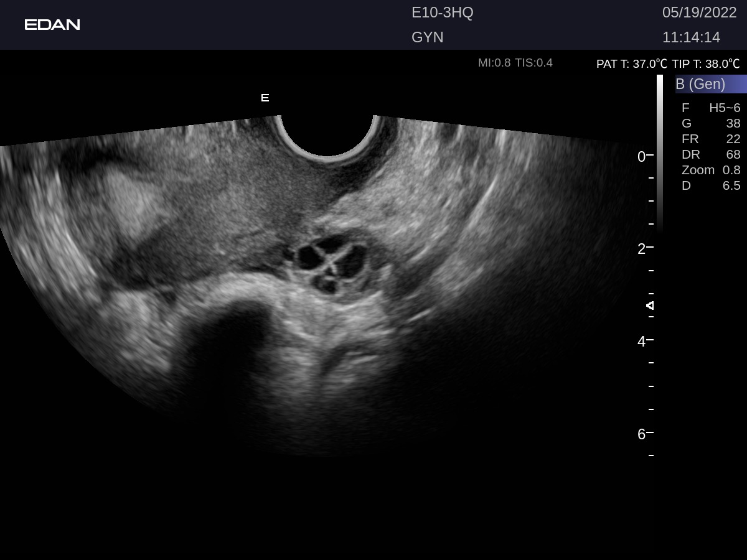Click the grayscale bar beside the image
The image size is (747, 560).
tap(660, 152)
